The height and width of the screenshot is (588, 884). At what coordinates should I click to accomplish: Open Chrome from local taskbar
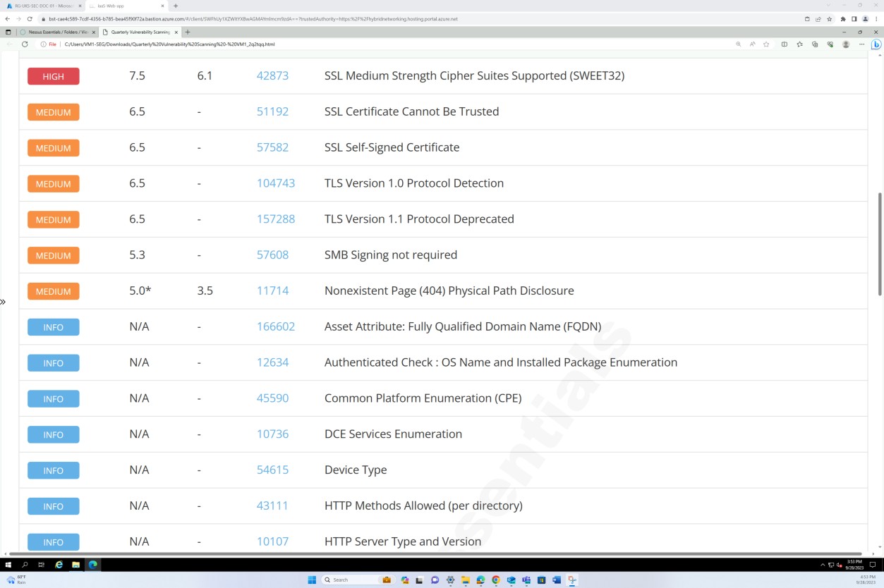click(496, 580)
